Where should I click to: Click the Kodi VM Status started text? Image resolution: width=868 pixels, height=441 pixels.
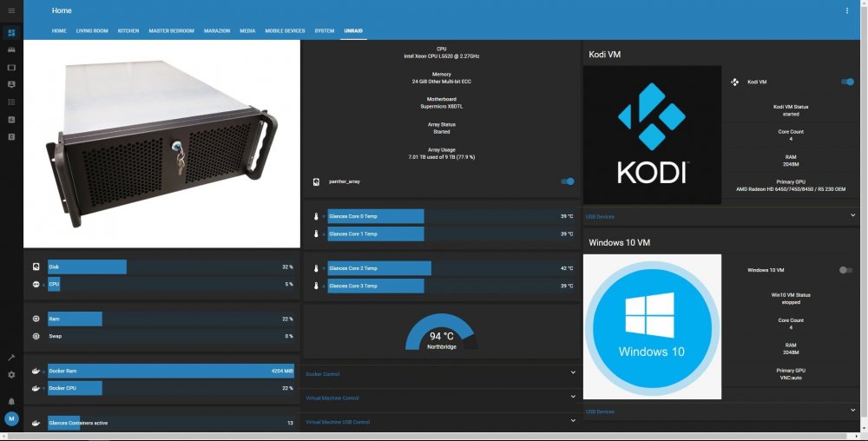[x=791, y=110]
